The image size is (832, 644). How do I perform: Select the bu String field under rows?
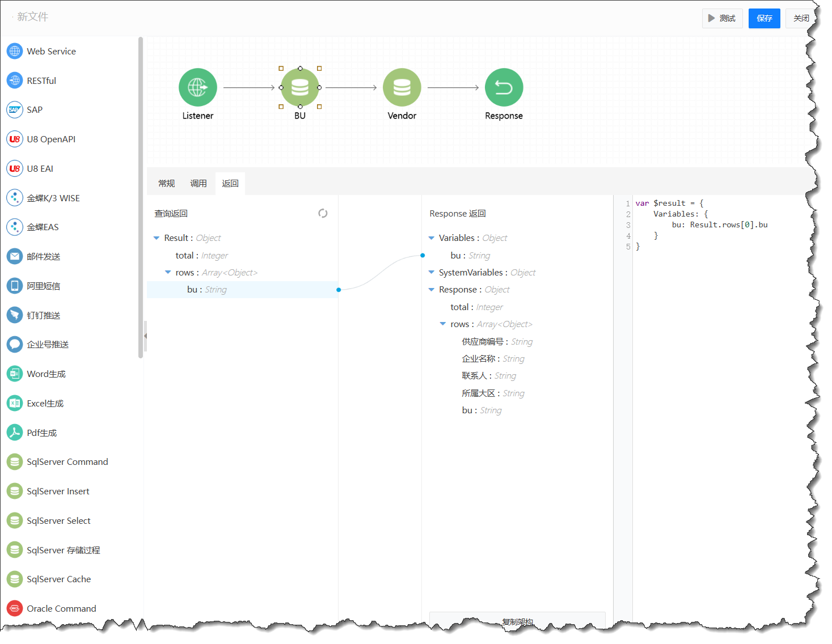(x=207, y=290)
